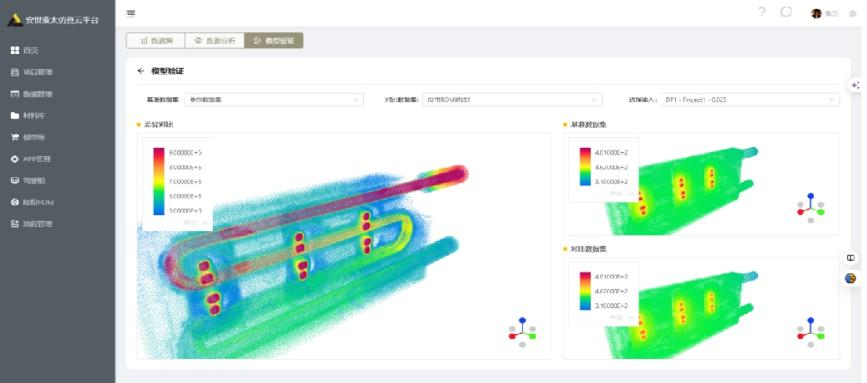Open the AI sparkle assistant icon

pyautogui.click(x=856, y=85)
